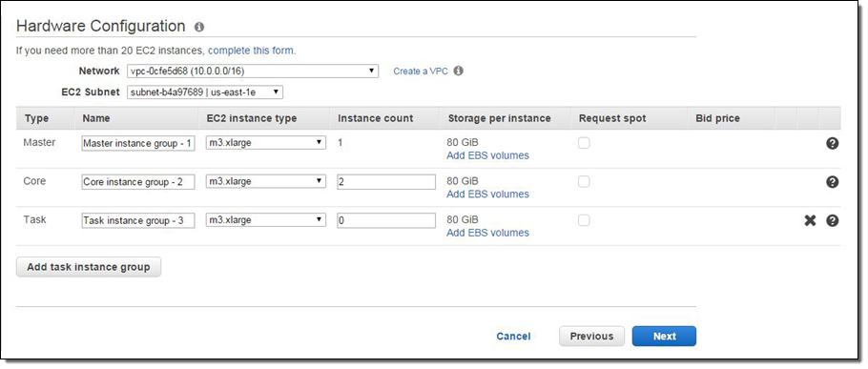Image resolution: width=868 pixels, height=369 pixels.
Task: Open the Network VPC dropdown
Action: pos(253,72)
